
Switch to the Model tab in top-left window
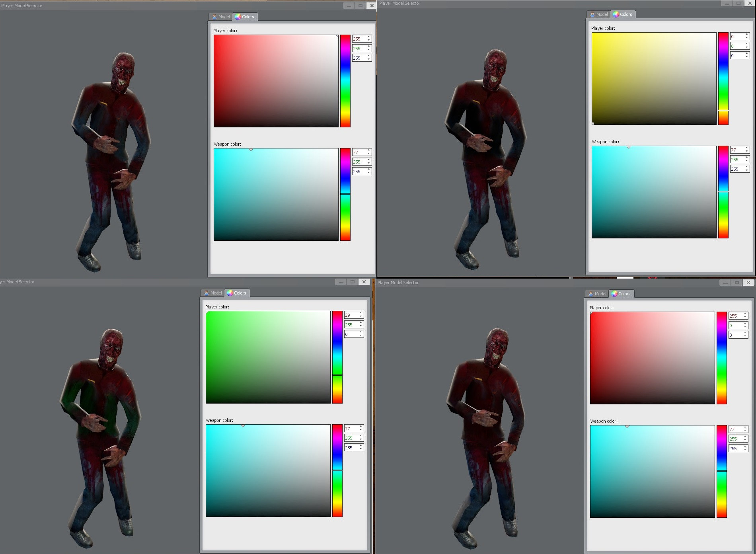221,17
